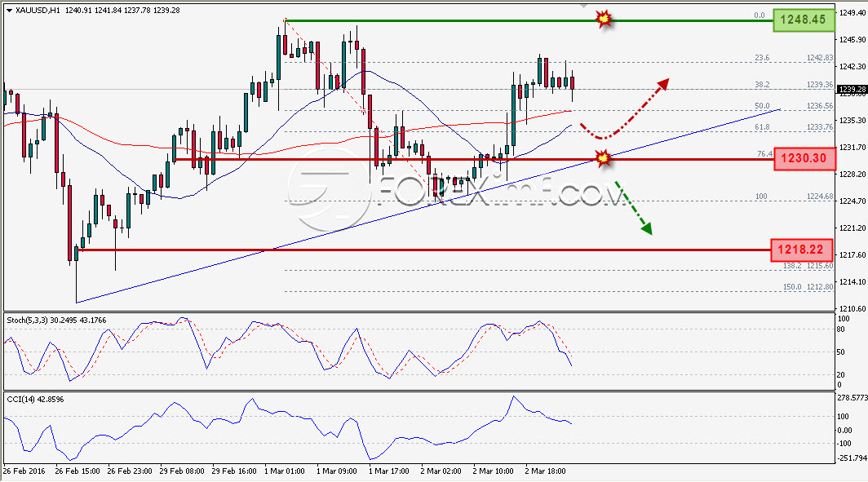Click the Stochastic scale value 20

[841, 374]
